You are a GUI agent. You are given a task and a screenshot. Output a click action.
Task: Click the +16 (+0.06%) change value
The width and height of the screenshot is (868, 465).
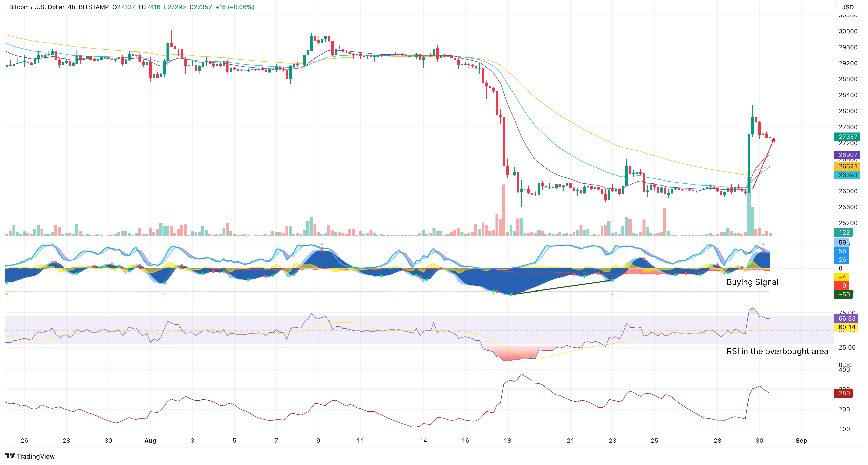tap(235, 7)
